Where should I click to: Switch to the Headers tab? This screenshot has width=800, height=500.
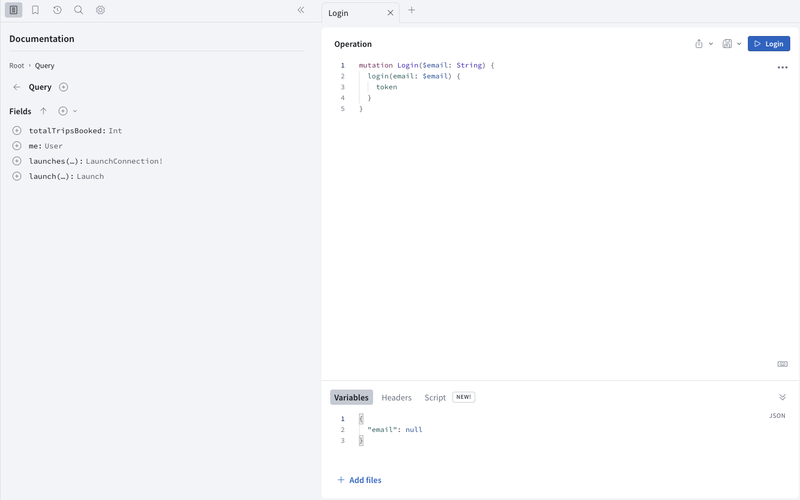396,397
